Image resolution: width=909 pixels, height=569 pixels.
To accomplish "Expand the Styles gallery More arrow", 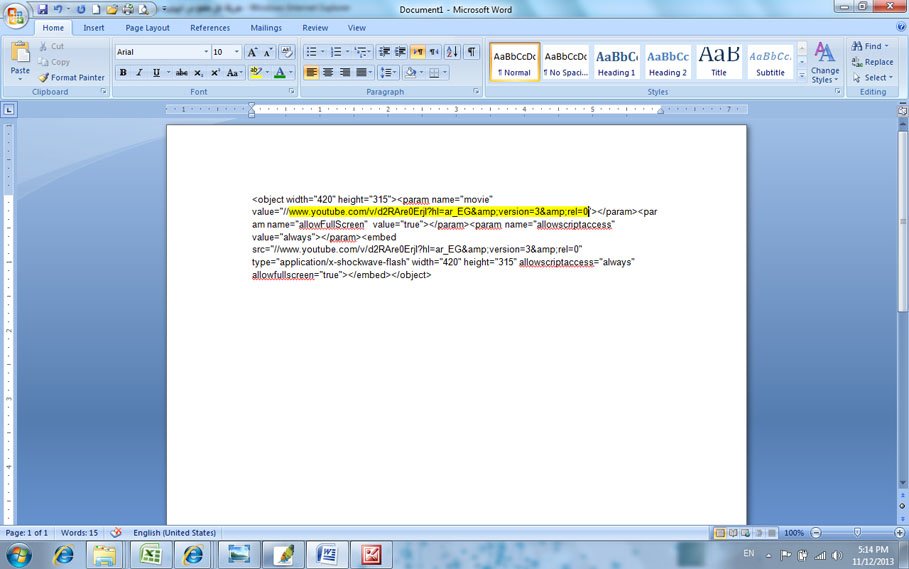I will pyautogui.click(x=802, y=75).
